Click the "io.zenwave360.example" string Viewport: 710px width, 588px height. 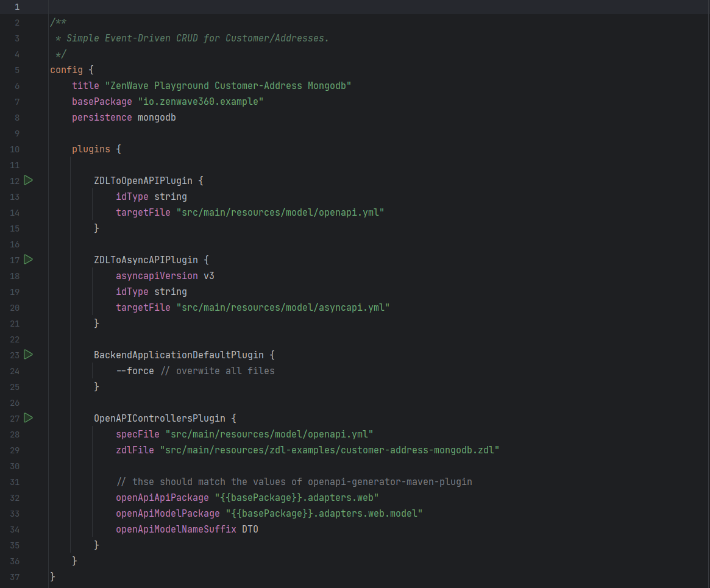pos(201,101)
